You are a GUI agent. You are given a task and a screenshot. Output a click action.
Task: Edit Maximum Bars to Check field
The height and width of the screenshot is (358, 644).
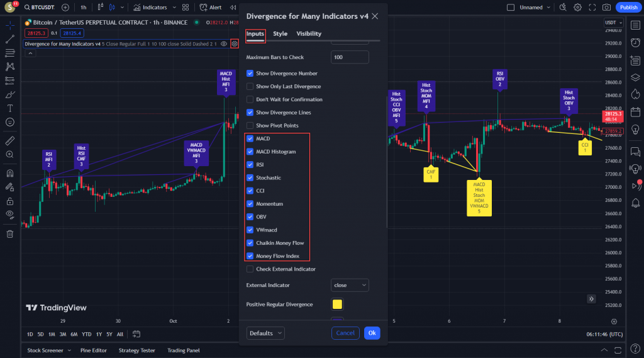click(350, 57)
